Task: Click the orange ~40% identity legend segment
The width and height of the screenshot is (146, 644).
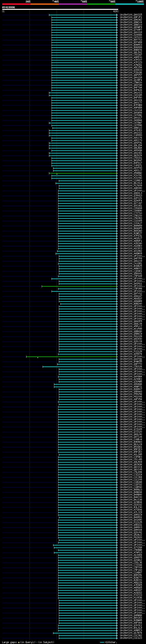Action: [x=45, y=4]
